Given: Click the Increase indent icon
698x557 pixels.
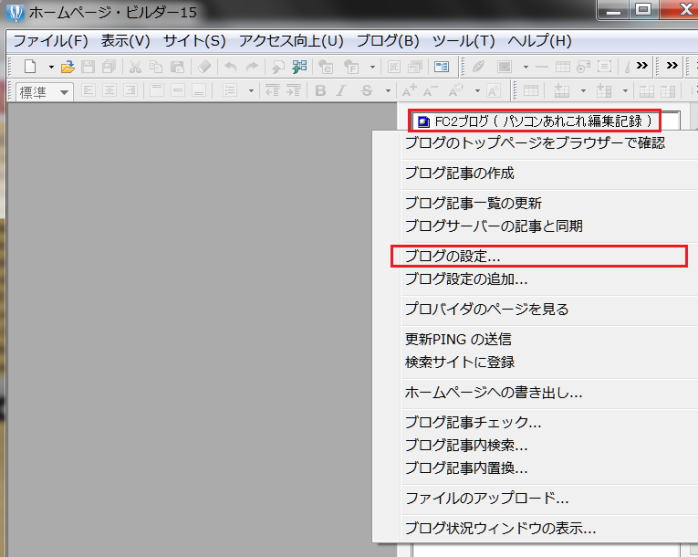Looking at the screenshot, I should coord(293,91).
